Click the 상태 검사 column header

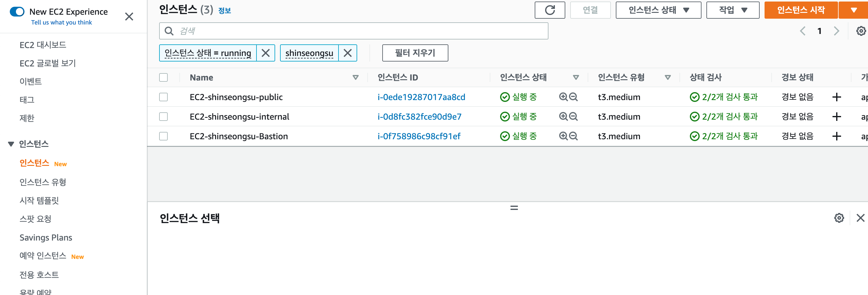(x=705, y=77)
